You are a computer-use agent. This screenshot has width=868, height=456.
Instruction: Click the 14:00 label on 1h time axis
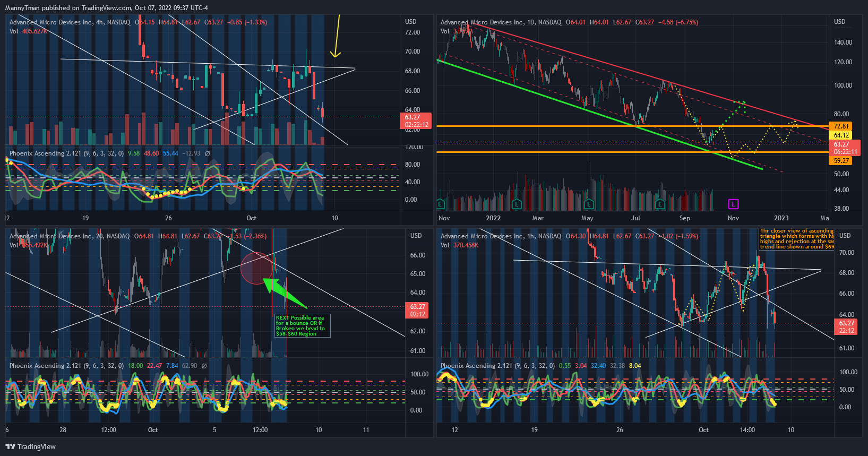tap(747, 430)
